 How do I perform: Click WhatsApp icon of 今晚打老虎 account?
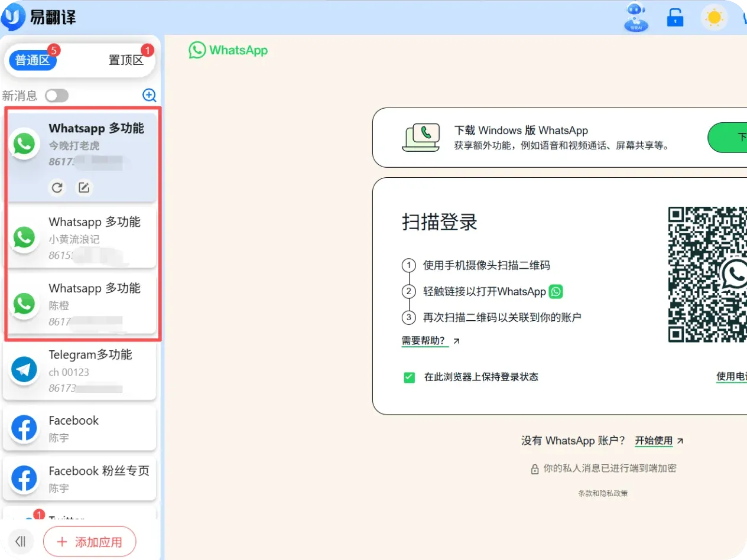click(24, 144)
